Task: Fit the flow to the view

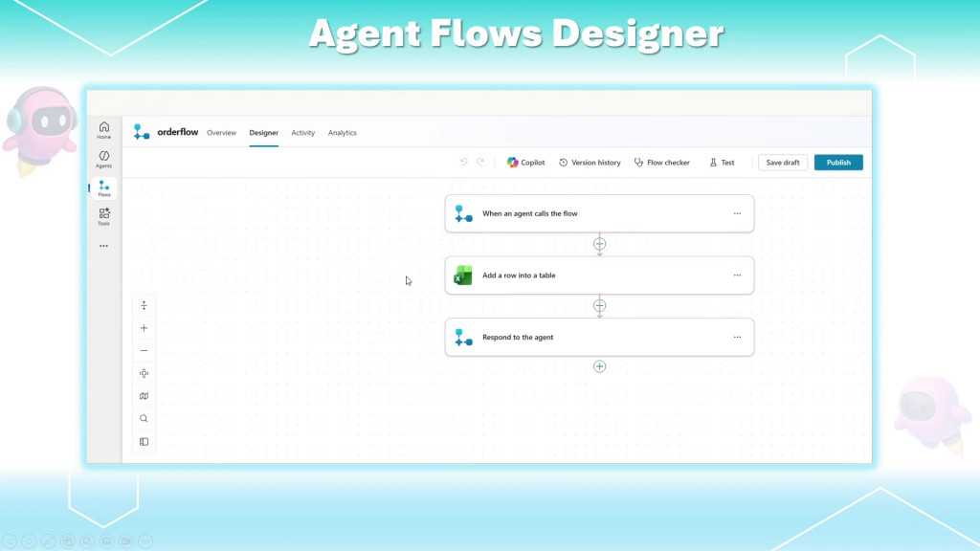Action: coord(144,374)
